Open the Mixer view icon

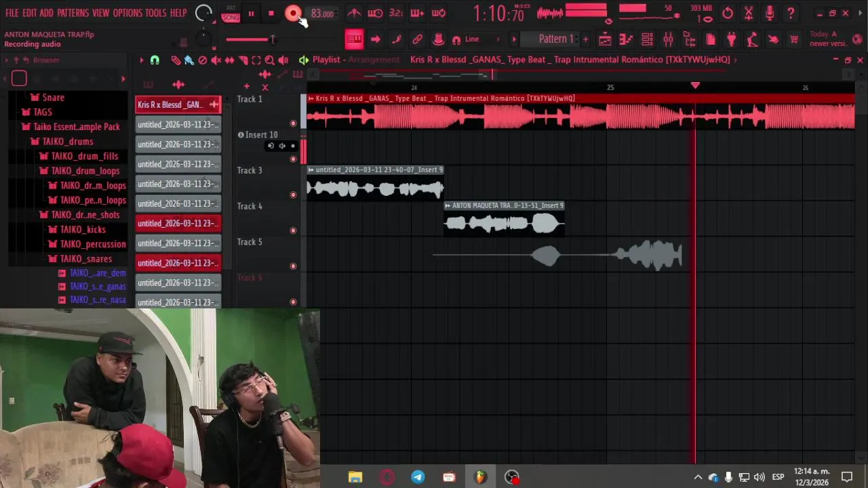coord(668,39)
